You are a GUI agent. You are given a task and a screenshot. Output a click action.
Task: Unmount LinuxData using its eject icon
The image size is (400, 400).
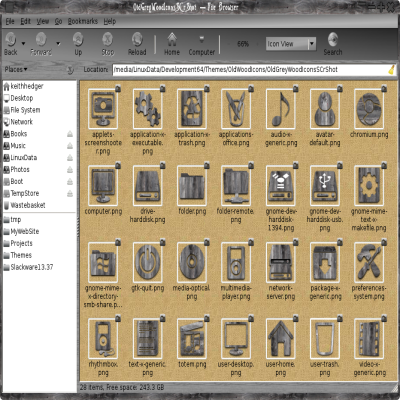tap(70, 158)
